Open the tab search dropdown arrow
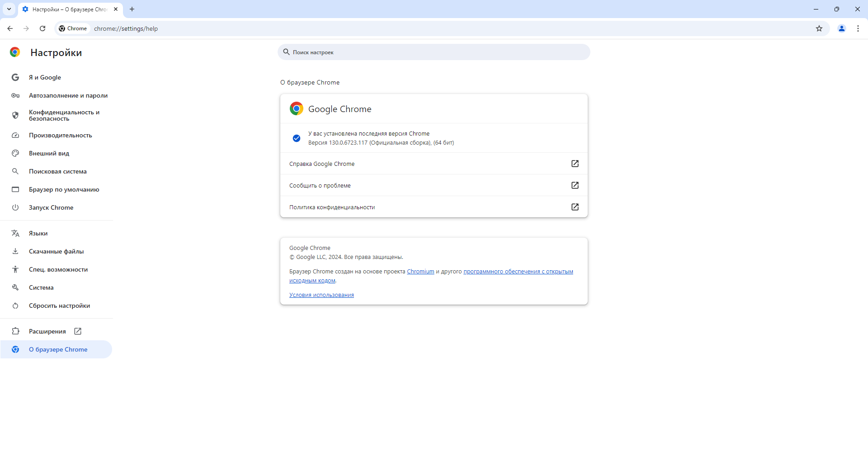 (9, 9)
